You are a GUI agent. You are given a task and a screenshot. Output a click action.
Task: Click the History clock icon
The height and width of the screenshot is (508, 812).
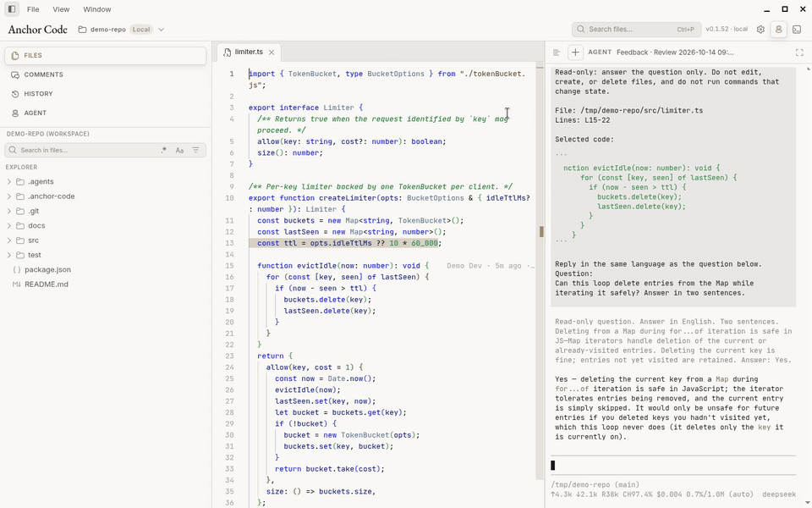[x=15, y=94]
